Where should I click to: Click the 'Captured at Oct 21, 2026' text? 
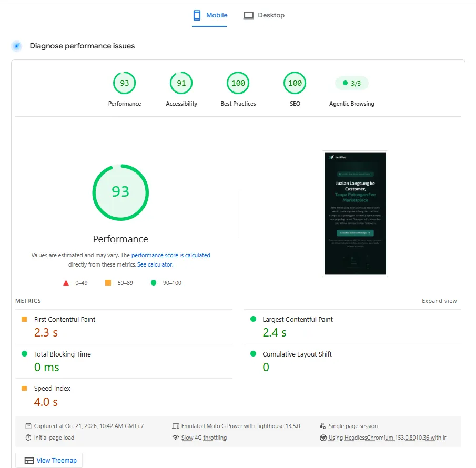(x=89, y=426)
